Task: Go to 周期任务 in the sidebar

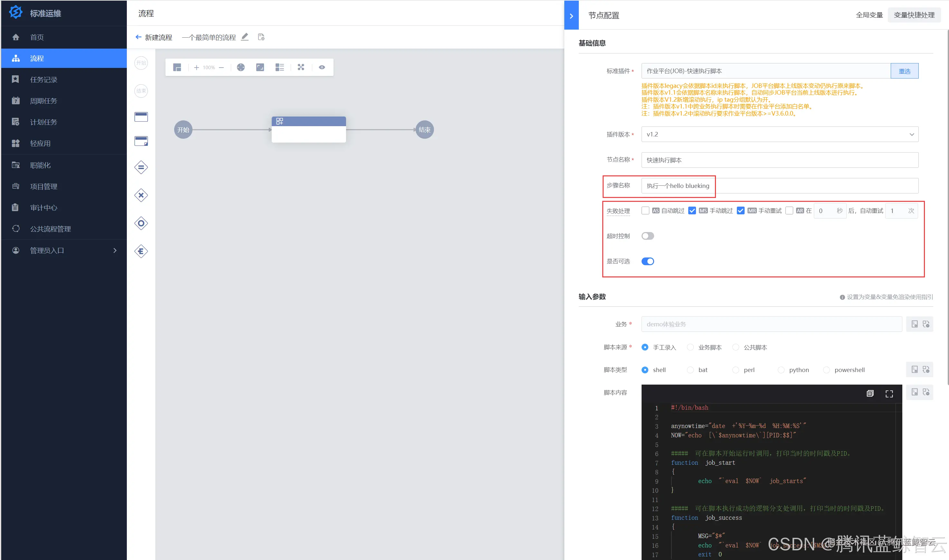Action: pyautogui.click(x=44, y=101)
